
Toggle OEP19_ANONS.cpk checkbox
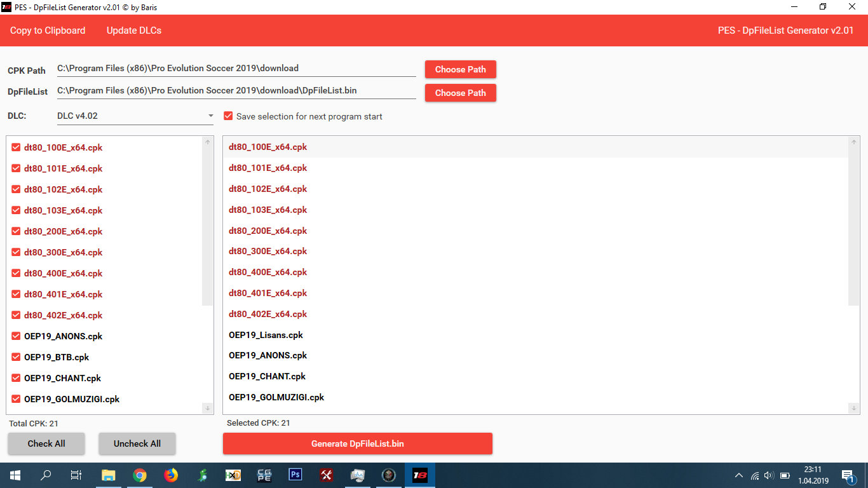17,336
